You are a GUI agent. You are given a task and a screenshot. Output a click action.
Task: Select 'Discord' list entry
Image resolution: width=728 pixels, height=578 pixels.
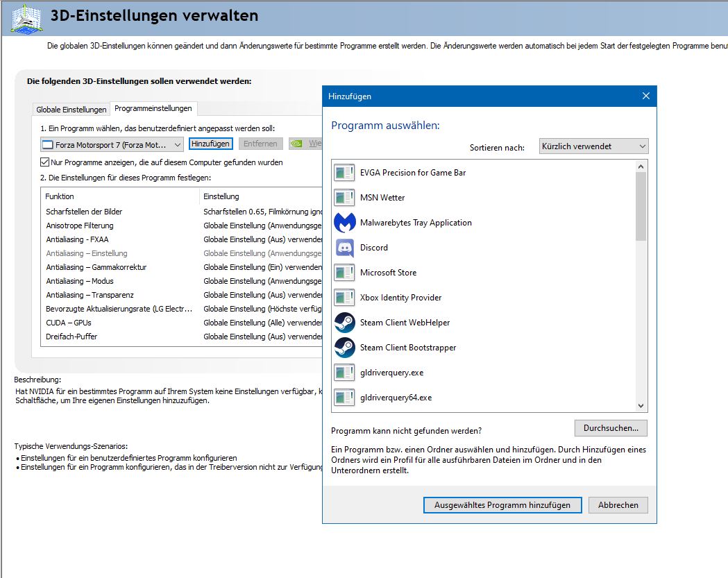(483, 248)
